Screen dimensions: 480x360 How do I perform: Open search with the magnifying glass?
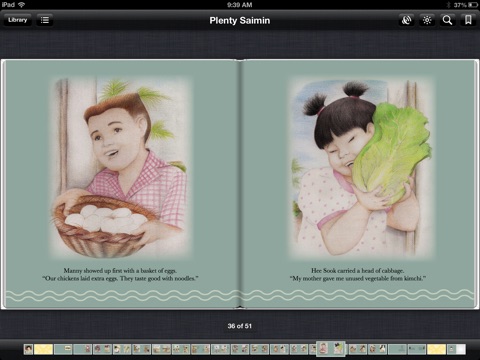[447, 20]
